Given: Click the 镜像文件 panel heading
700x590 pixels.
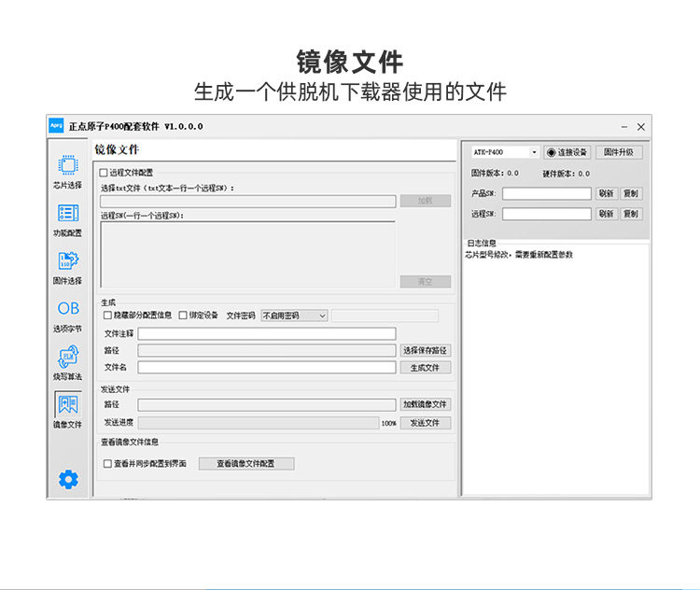Looking at the screenshot, I should pos(117,149).
